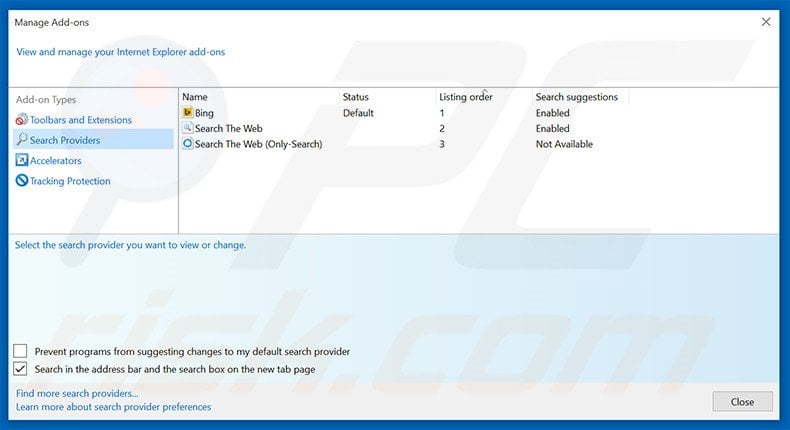Click Enabled suggestions value for Search The Web
Viewport: 790px width, 430px height.
pyautogui.click(x=553, y=129)
